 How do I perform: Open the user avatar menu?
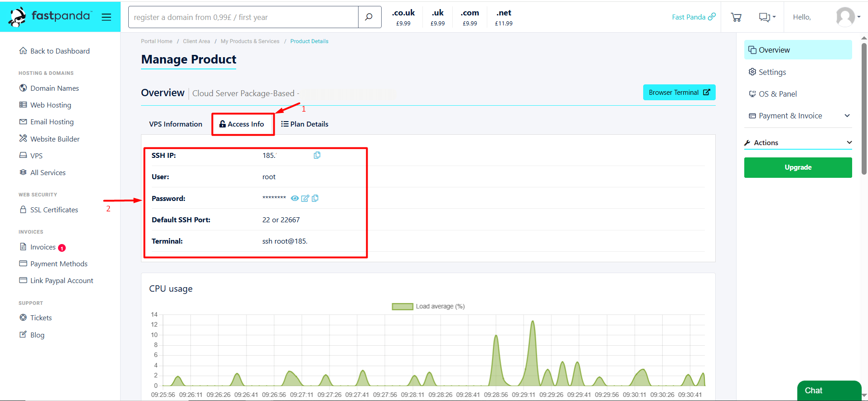(x=848, y=17)
